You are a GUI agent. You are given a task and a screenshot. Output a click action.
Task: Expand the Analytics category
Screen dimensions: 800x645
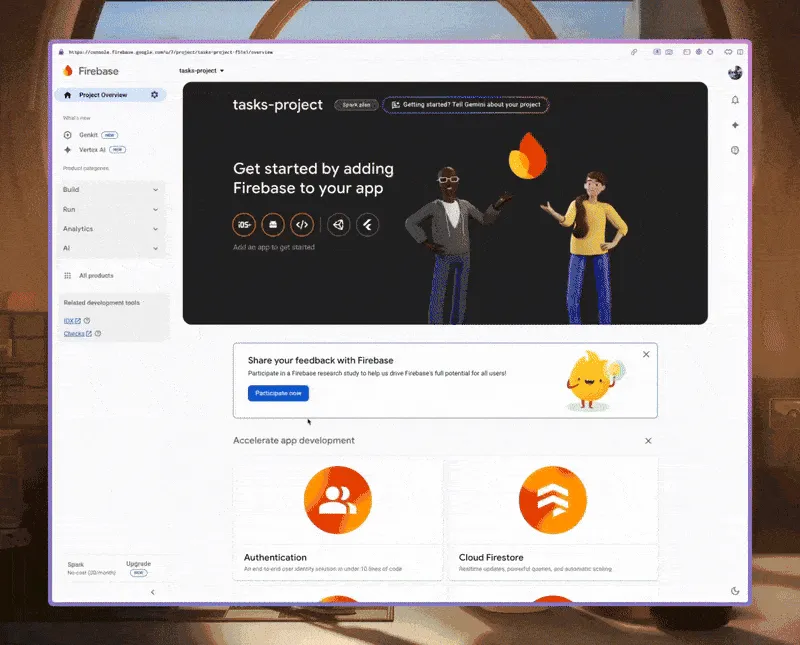[x=110, y=229]
